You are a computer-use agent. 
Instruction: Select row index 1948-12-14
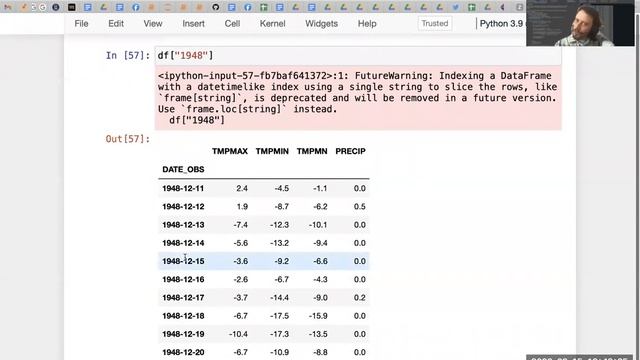click(183, 243)
